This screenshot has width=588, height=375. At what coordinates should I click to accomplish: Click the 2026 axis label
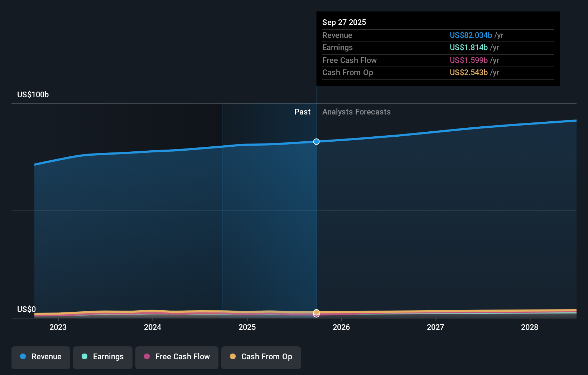[x=342, y=327]
